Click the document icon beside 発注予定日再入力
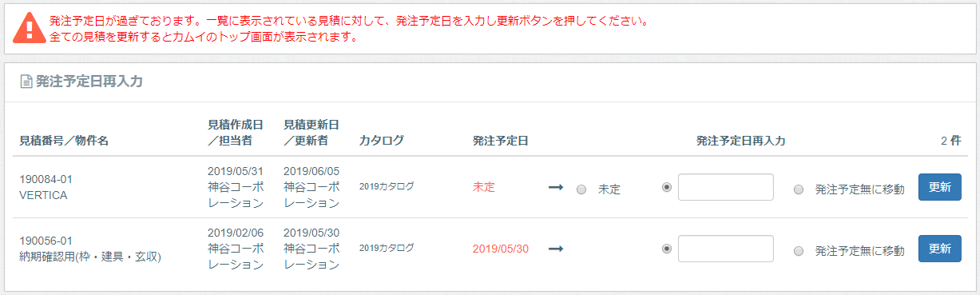This screenshot has height=295, width=980. point(26,82)
